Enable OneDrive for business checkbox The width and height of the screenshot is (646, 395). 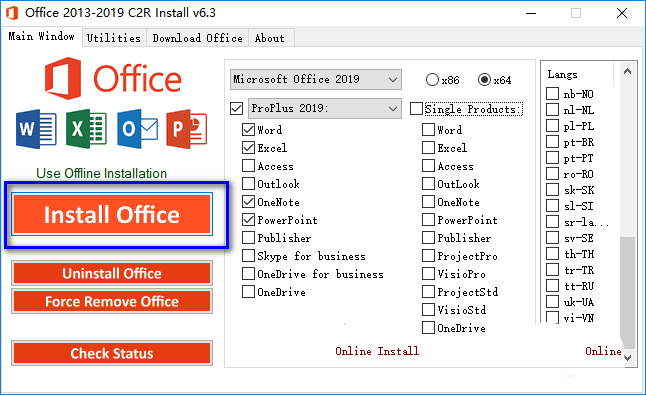(x=248, y=274)
